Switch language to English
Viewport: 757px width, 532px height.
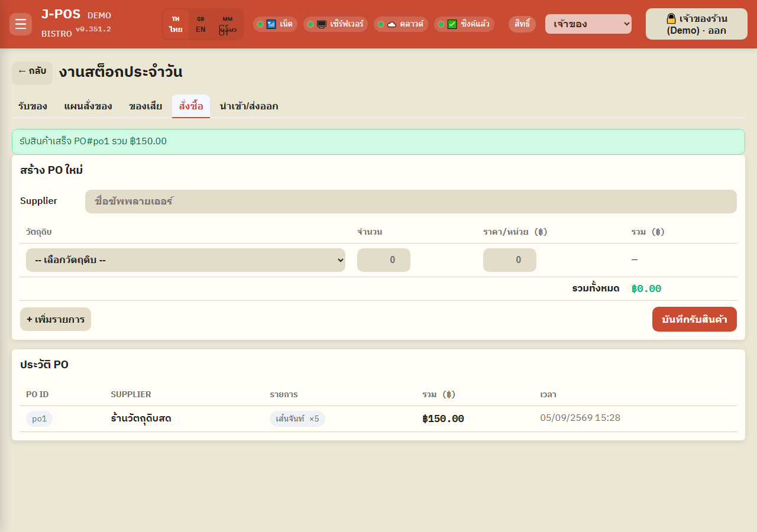click(201, 24)
